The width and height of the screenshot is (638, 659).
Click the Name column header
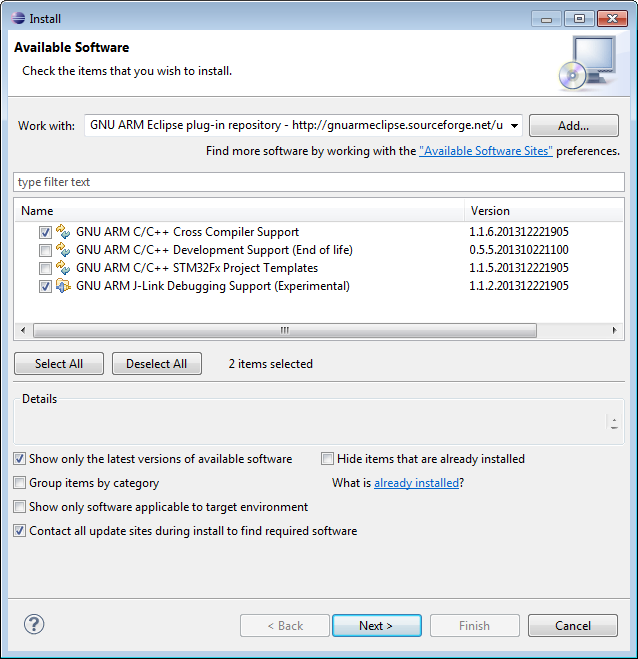(240, 211)
